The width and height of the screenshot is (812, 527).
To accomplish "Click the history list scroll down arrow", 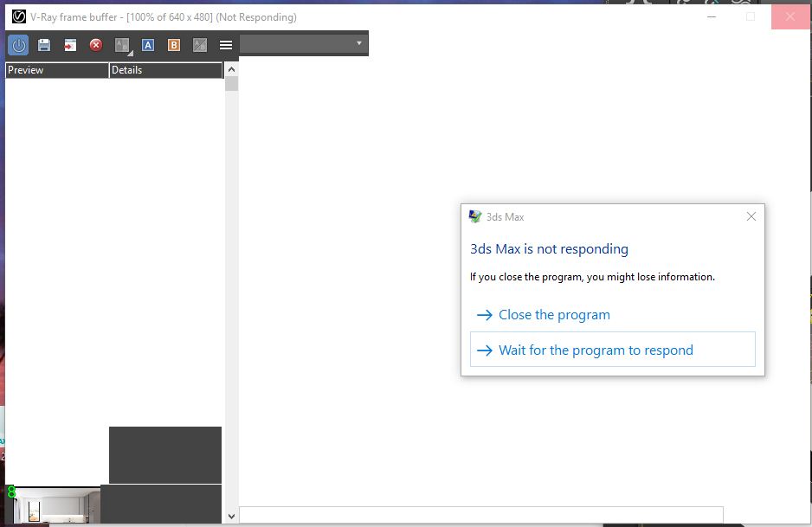I will click(231, 516).
